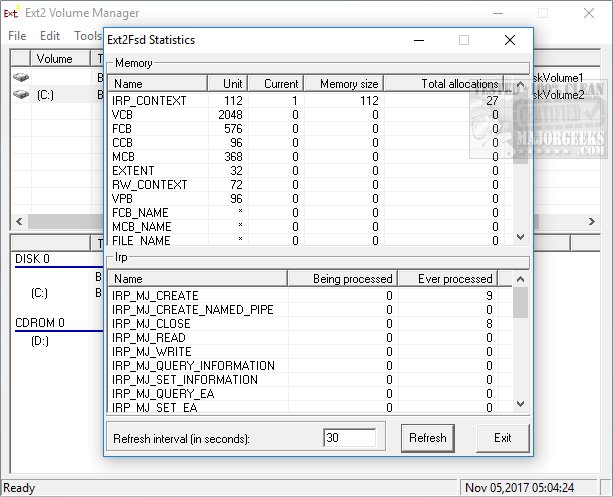Click Ever processed value 9

(489, 296)
